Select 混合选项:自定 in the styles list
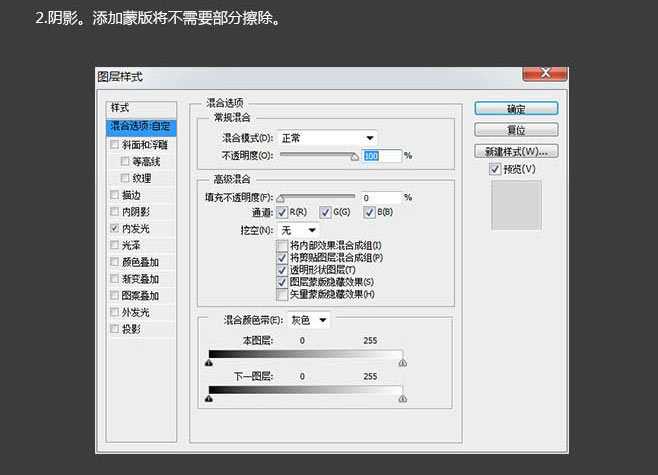Screen dimensions: 658x475 pos(141,127)
